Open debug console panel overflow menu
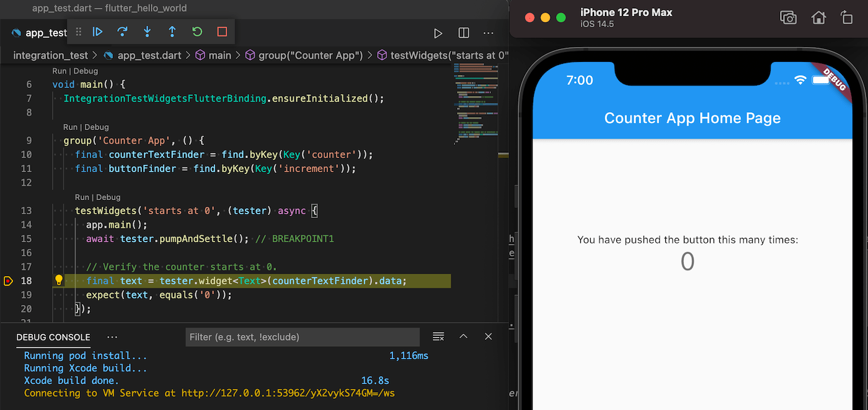The width and height of the screenshot is (868, 410). [x=112, y=337]
